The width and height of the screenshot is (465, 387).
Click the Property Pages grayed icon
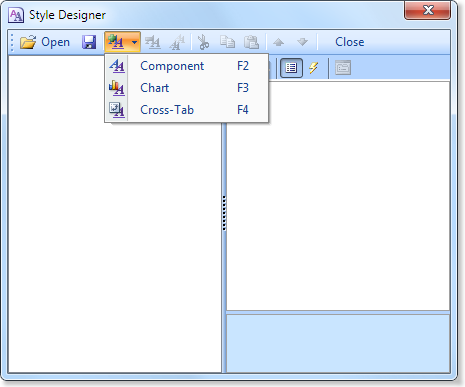(x=343, y=68)
